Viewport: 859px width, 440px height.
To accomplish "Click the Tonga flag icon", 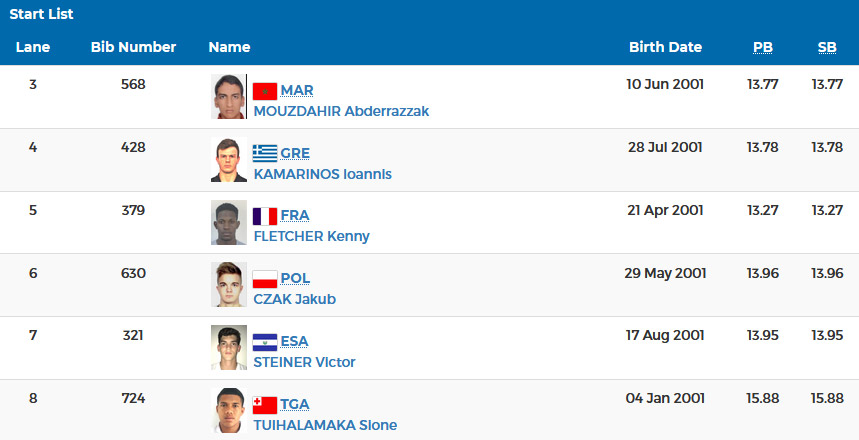I will coord(265,405).
